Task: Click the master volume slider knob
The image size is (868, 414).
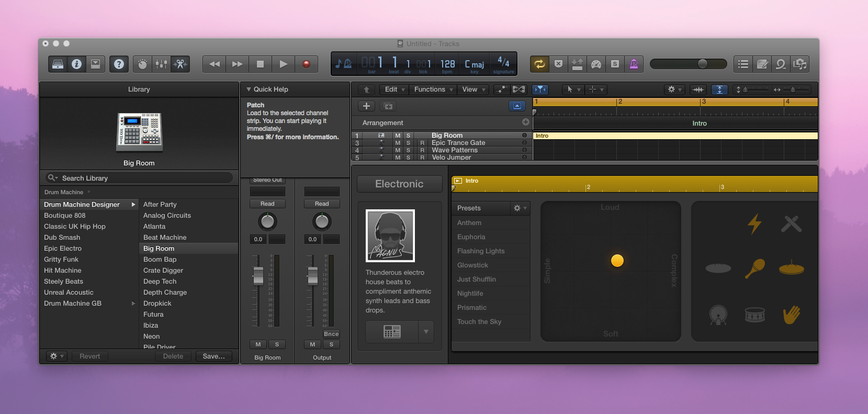Action: [703, 64]
